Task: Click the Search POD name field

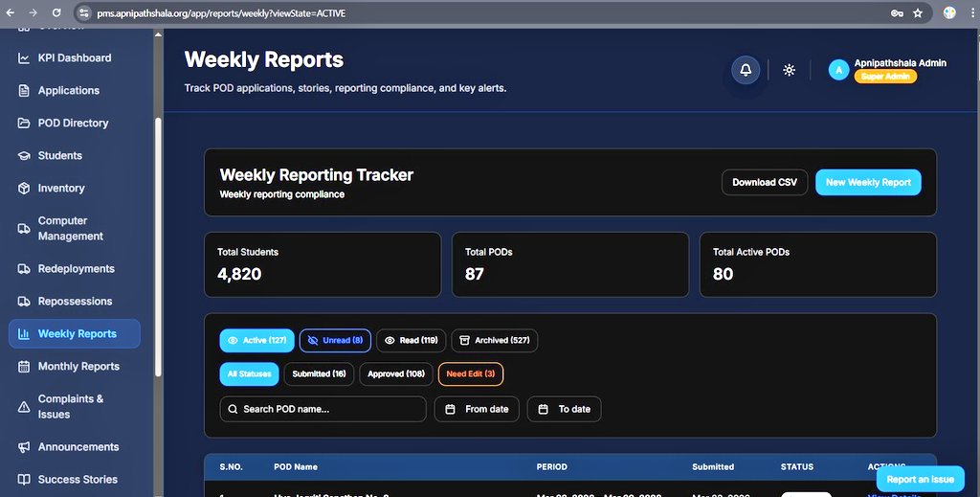Action: pos(323,410)
